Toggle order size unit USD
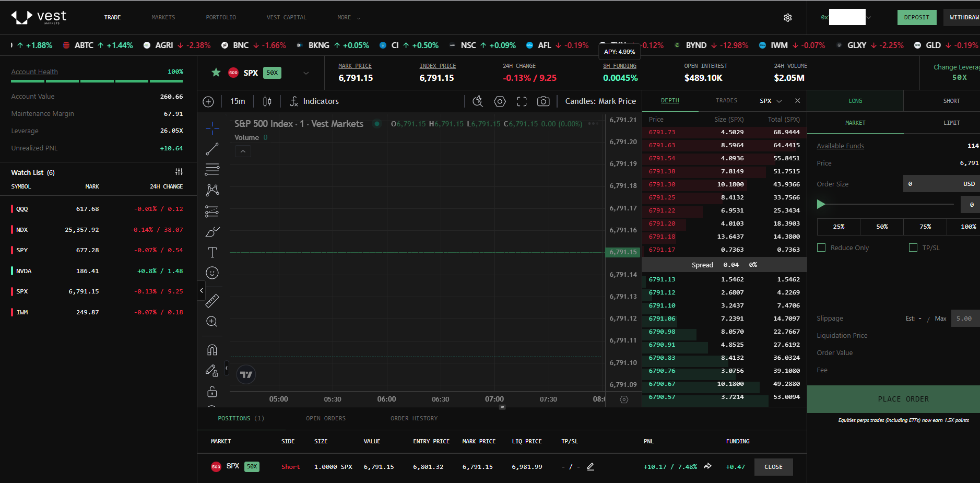The image size is (980, 483). point(969,184)
